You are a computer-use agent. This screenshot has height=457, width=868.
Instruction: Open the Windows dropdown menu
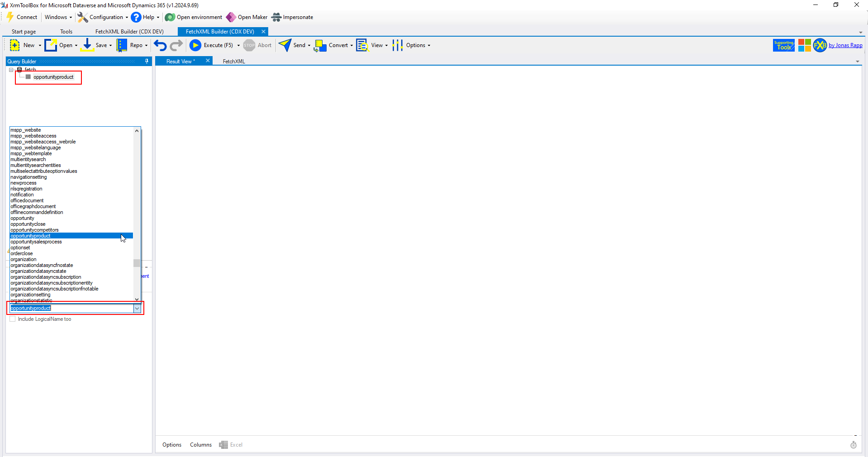pos(58,17)
